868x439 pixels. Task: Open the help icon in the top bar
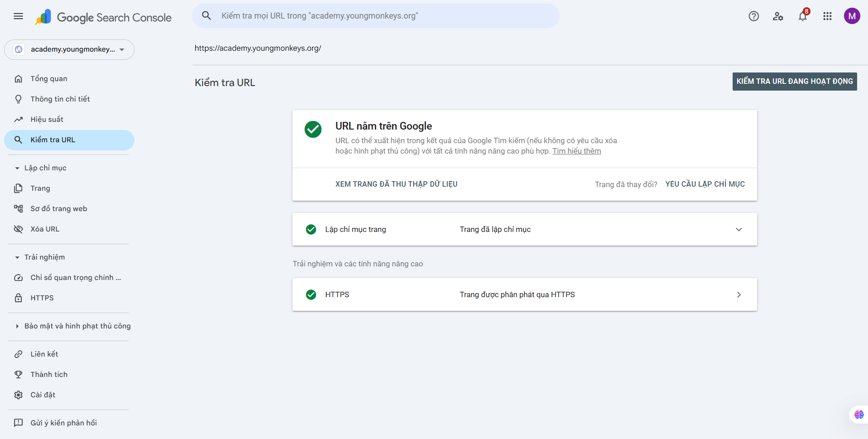(754, 16)
